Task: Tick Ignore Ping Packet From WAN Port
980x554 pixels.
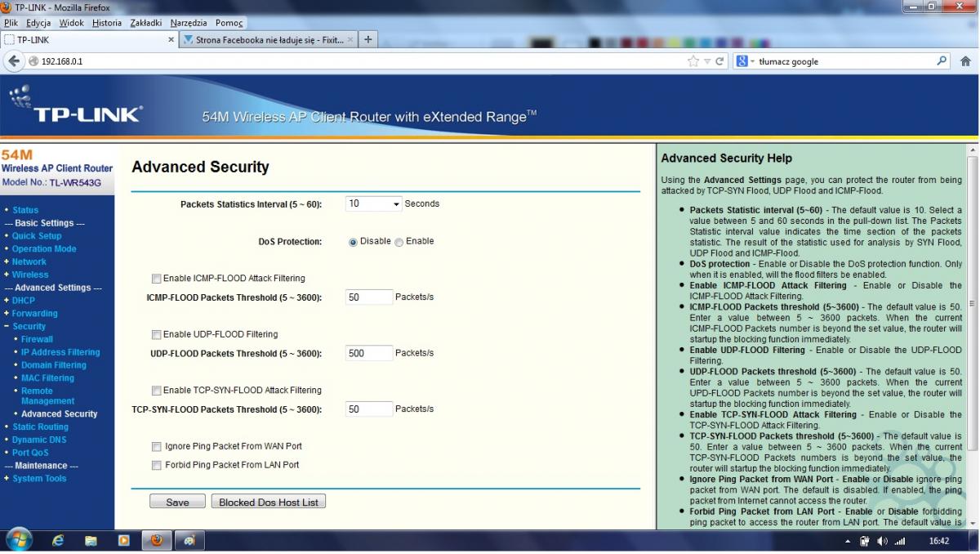Action: (156, 447)
